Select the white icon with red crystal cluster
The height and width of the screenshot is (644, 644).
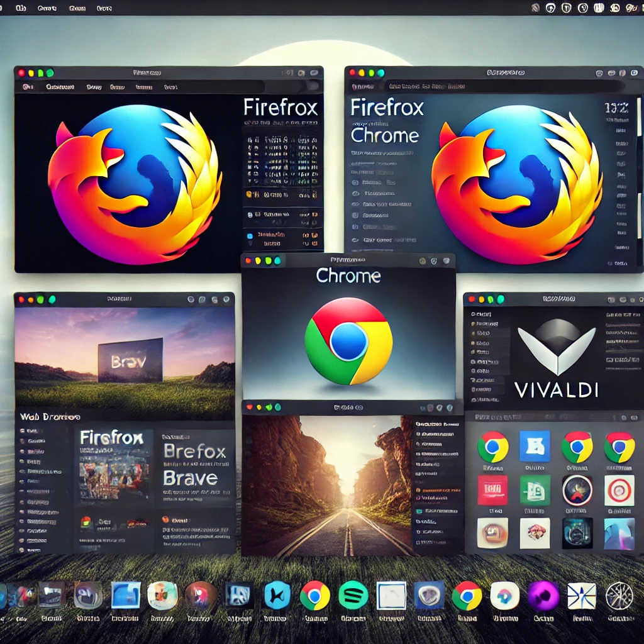[535, 533]
